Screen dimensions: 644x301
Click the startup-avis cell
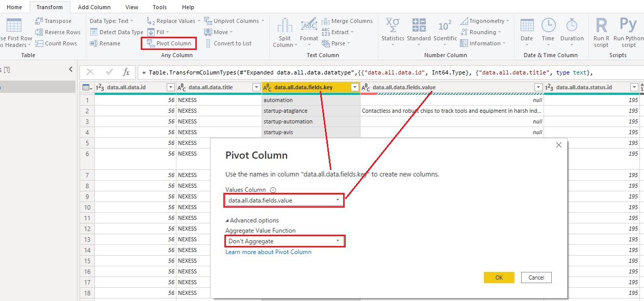point(311,132)
